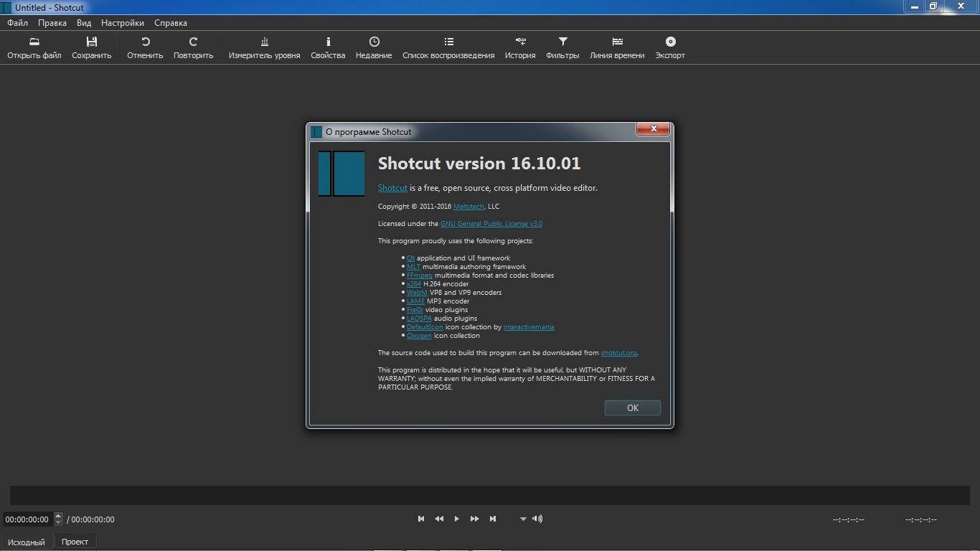980x551 pixels.
Task: Open the MLT framework link
Action: point(413,267)
